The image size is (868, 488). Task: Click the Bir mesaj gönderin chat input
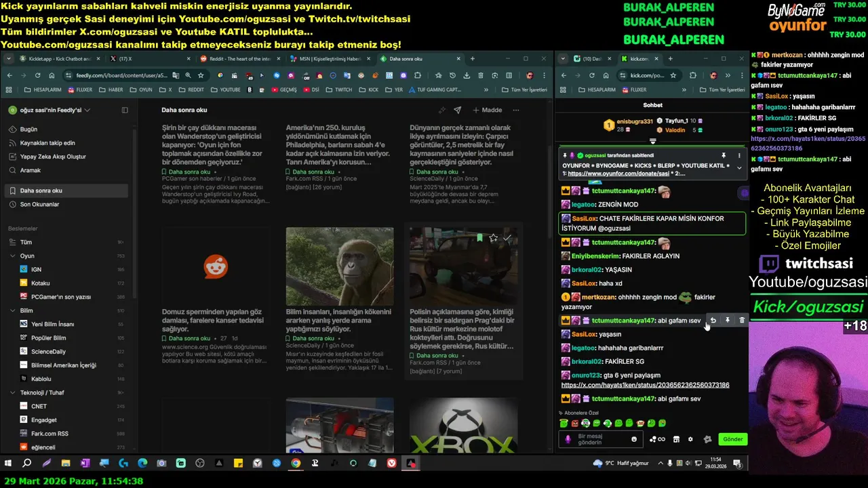602,439
